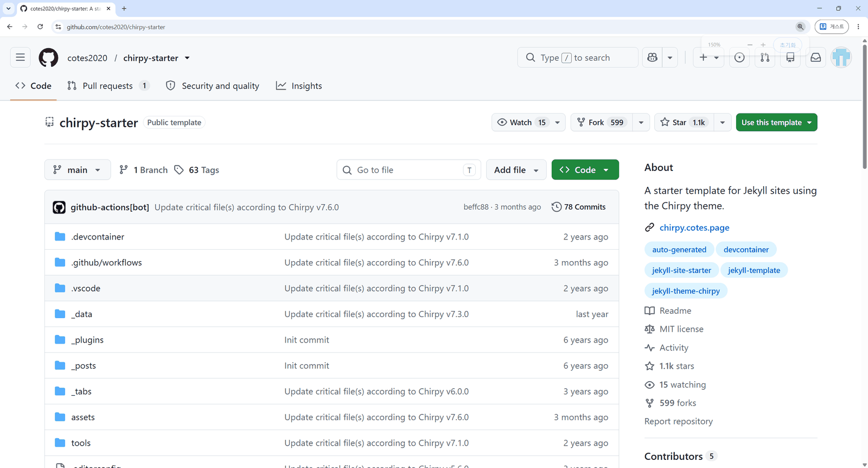Open the 63 Tags link
The image size is (868, 468).
coord(196,170)
